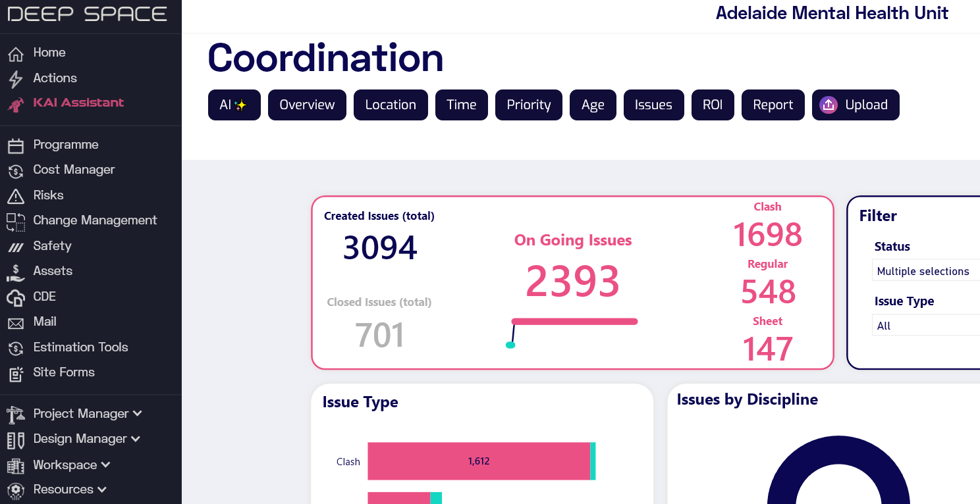This screenshot has height=504, width=980.
Task: Click the Created Issues value 3094
Action: point(380,248)
